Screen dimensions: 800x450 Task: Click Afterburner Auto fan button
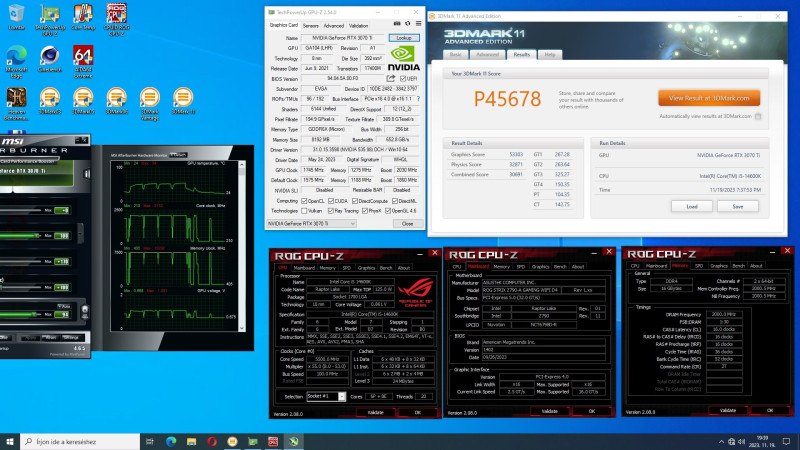[64, 306]
